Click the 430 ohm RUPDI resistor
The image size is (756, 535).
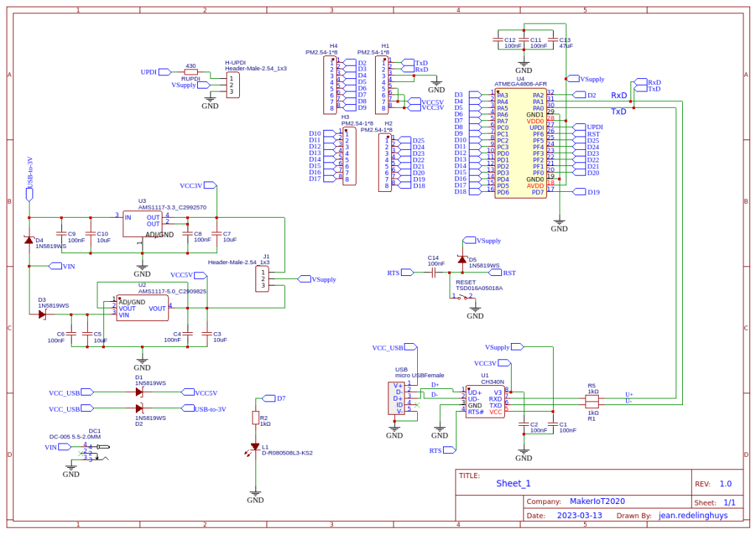click(191, 72)
